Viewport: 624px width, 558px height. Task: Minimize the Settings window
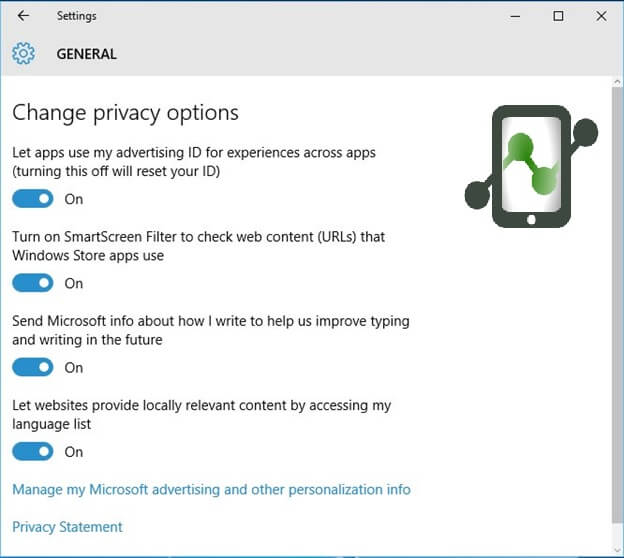515,16
